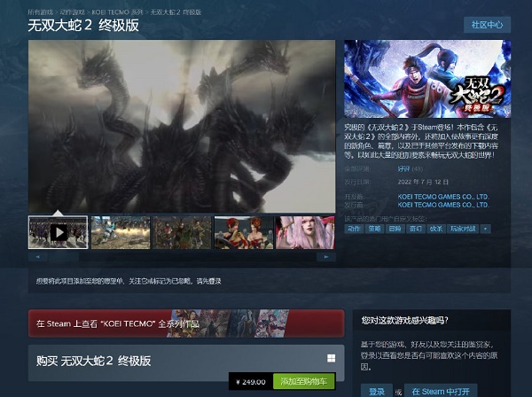The width and height of the screenshot is (532, 397).
Task: Select thumbnail with white-haired character
Action: (306, 232)
